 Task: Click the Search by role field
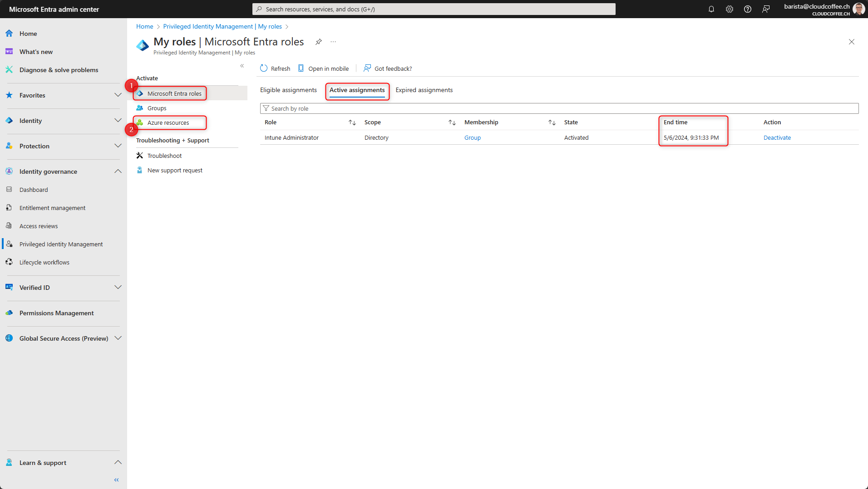click(559, 108)
